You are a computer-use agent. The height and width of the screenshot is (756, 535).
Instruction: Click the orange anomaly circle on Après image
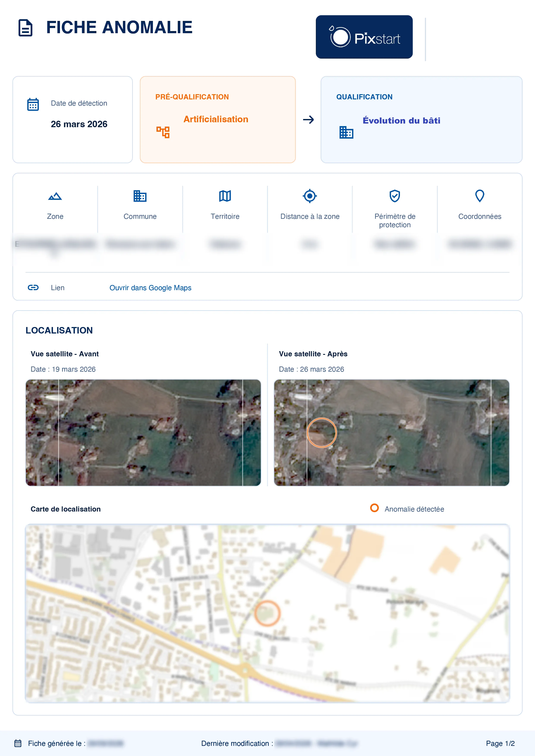(x=322, y=432)
